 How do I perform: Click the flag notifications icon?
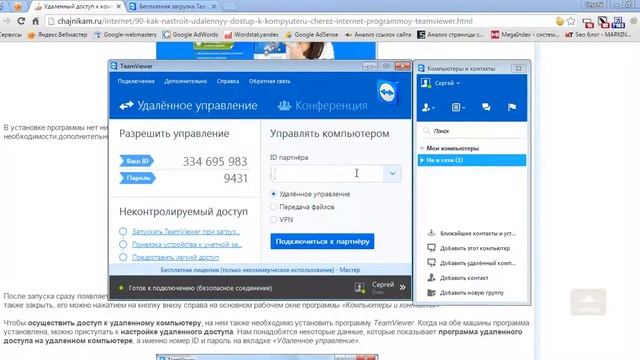coord(512,107)
